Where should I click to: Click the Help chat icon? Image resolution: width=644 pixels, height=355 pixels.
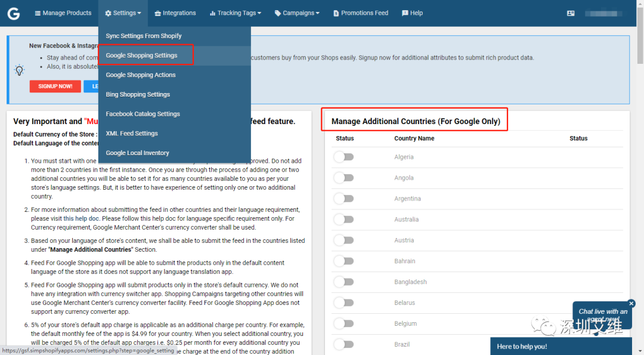[x=405, y=13]
